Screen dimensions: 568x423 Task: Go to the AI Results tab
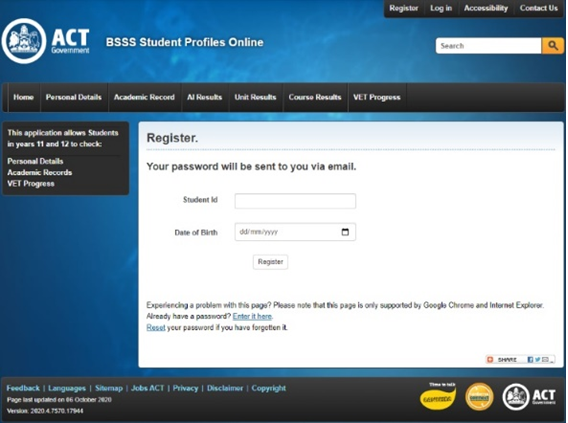point(204,97)
